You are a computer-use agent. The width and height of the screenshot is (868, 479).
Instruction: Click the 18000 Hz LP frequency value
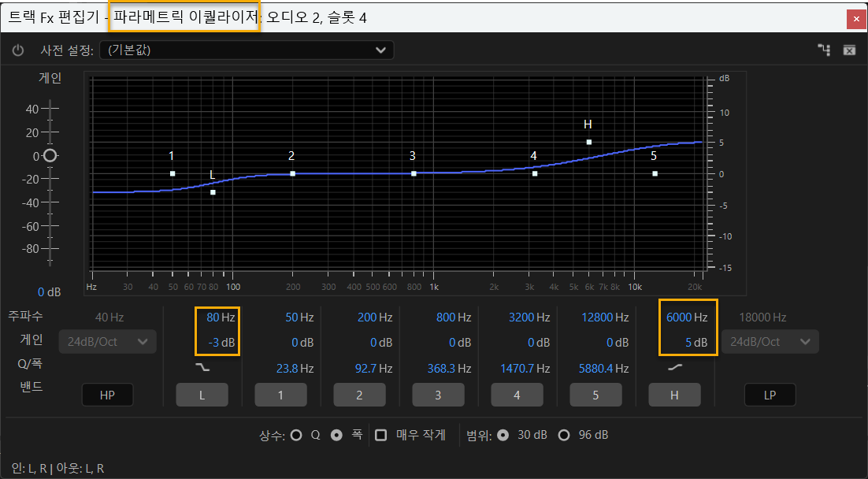pyautogui.click(x=762, y=317)
